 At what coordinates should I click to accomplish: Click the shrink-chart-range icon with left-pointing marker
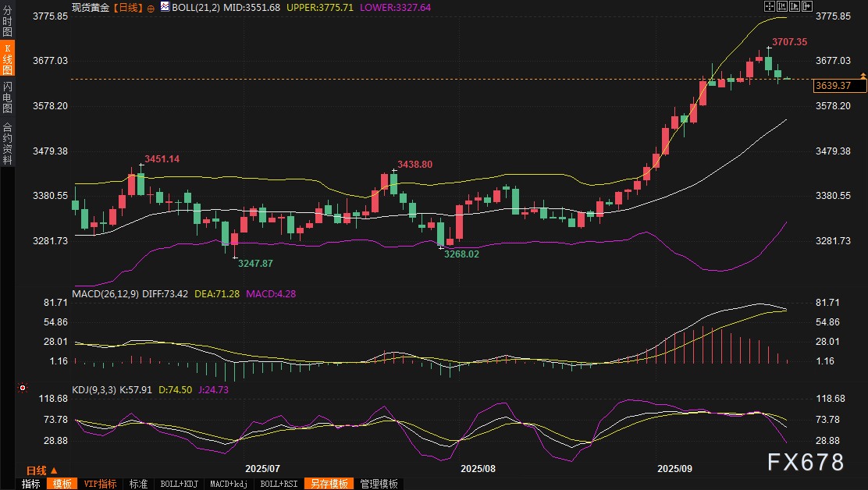coord(782,6)
